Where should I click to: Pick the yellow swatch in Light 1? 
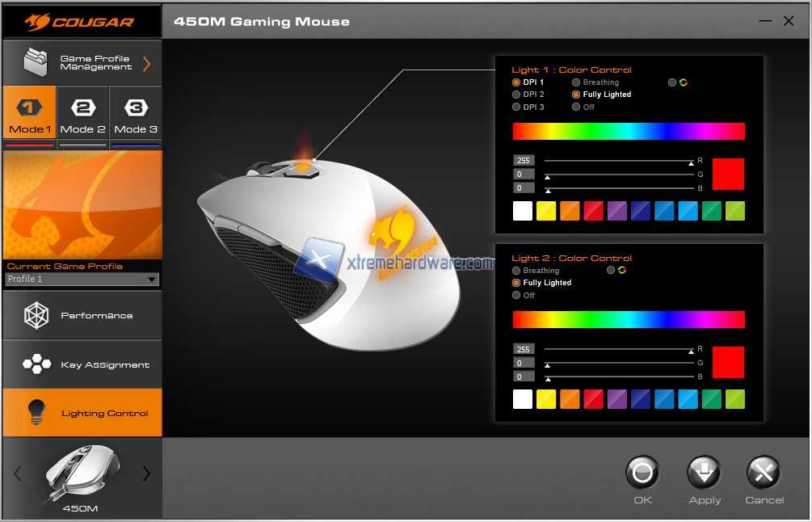tap(546, 211)
